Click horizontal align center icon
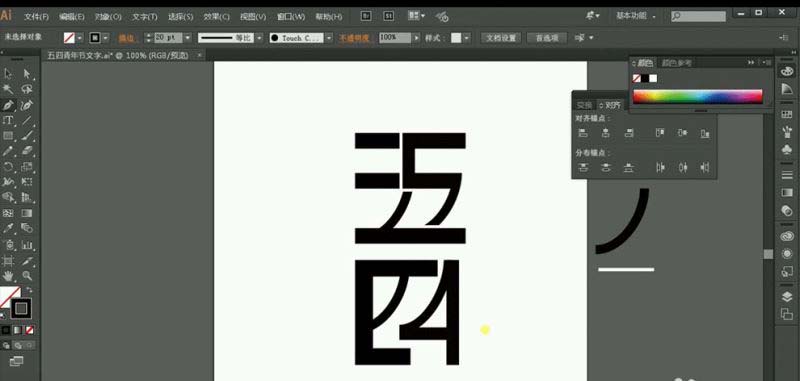Image resolution: width=800 pixels, height=381 pixels. point(606,133)
